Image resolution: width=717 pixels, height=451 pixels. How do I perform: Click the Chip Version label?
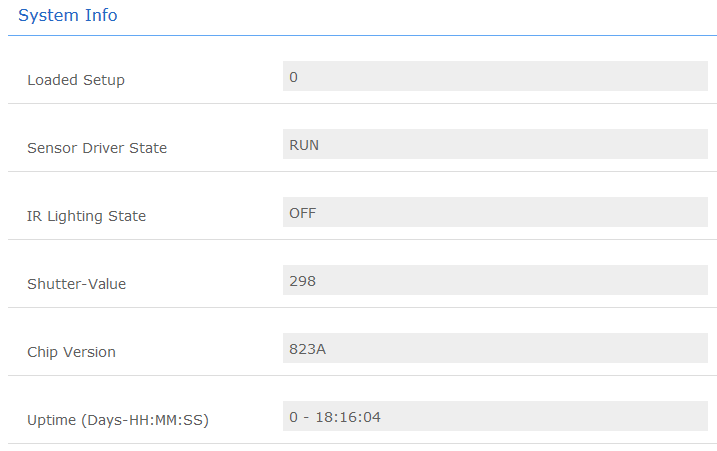(71, 352)
